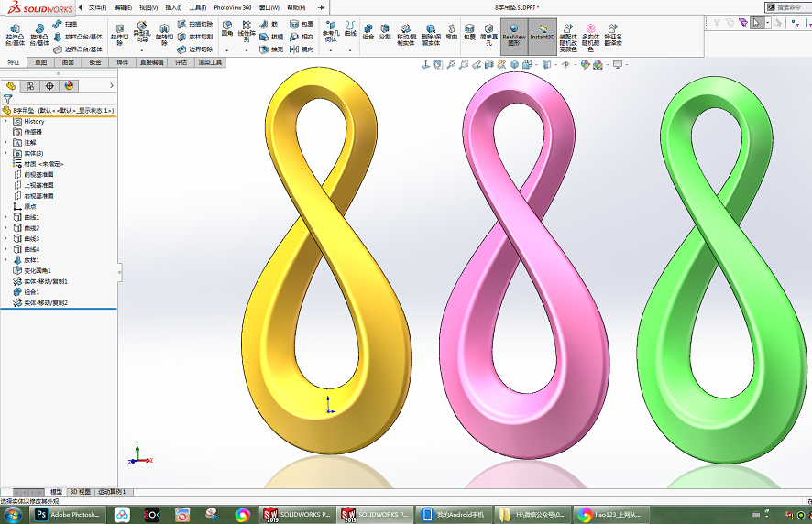Switch to the 钣金 Sheet Metal tab
The height and width of the screenshot is (524, 812).
[95, 62]
